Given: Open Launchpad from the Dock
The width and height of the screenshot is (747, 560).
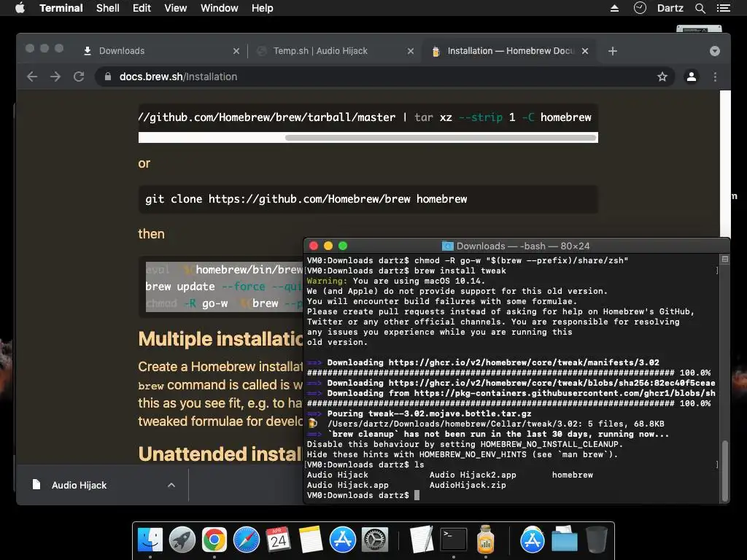Looking at the screenshot, I should tap(182, 540).
